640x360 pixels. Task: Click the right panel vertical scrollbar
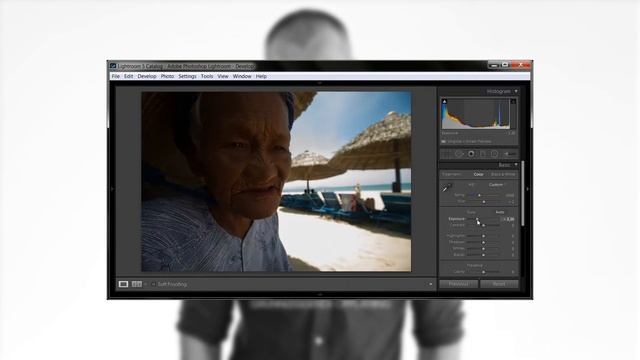(x=522, y=192)
